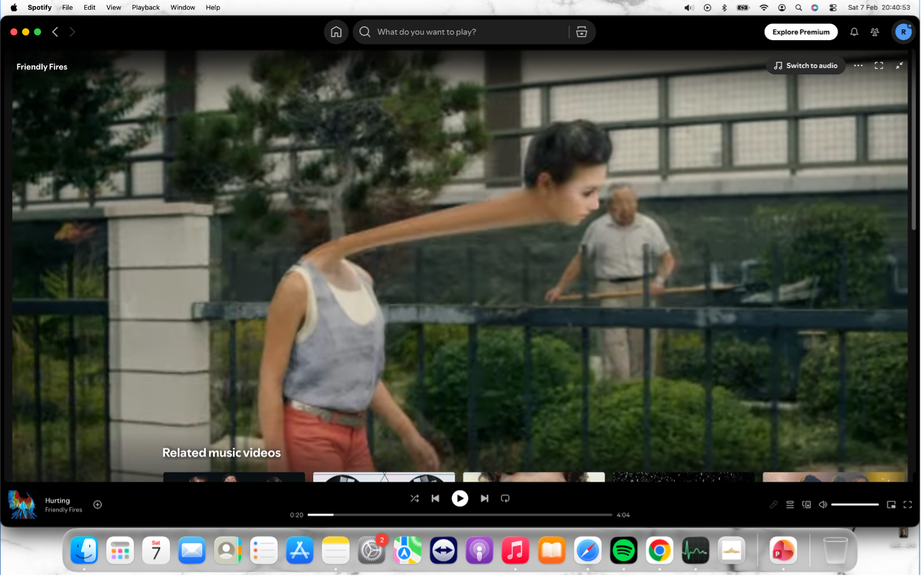This screenshot has width=924, height=580.
Task: Open the Queue icon
Action: (x=790, y=504)
